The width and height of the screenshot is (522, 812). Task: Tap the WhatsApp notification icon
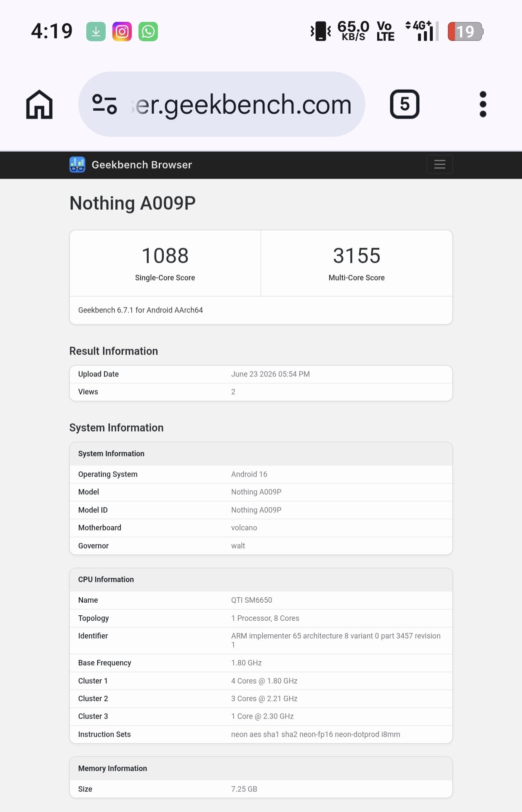click(x=148, y=32)
